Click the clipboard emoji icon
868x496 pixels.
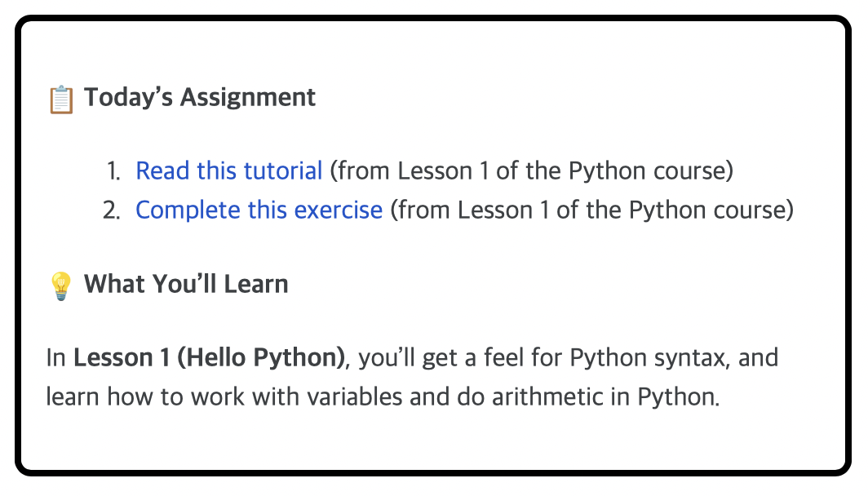coord(61,99)
